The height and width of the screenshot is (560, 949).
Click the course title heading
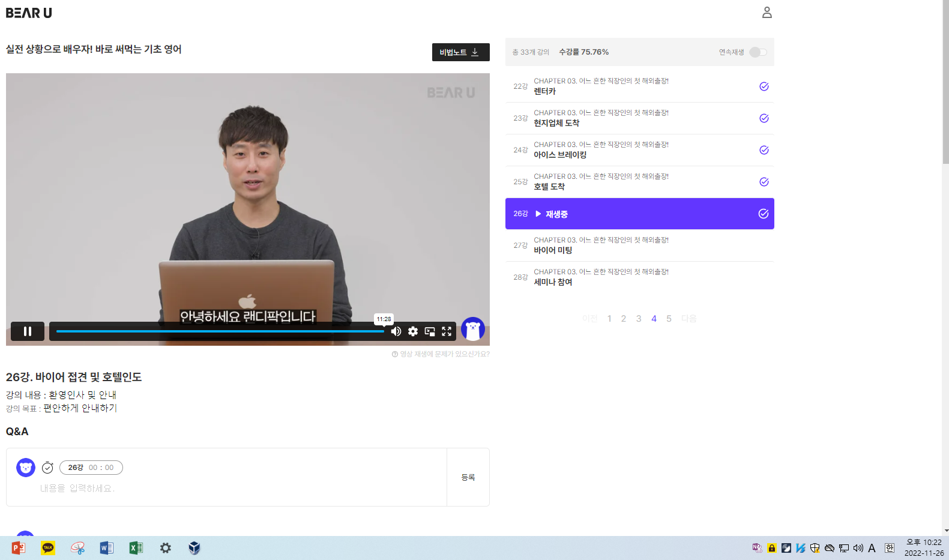94,49
